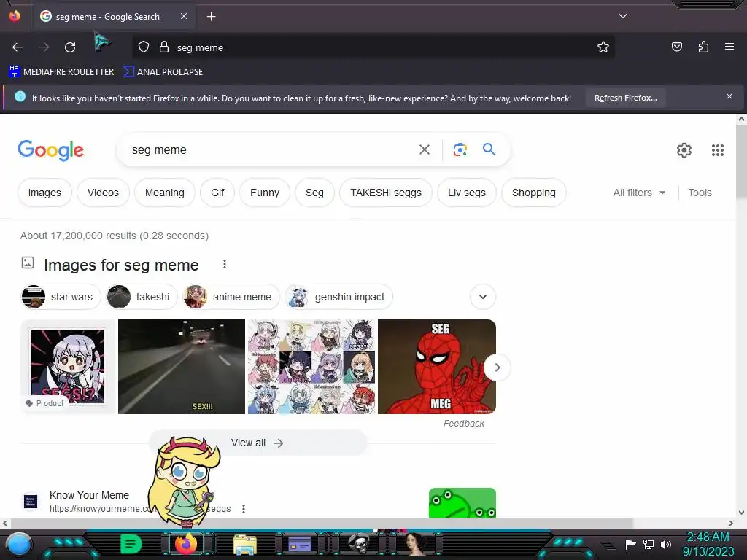Click the blue magnifier search icon

tap(489, 149)
